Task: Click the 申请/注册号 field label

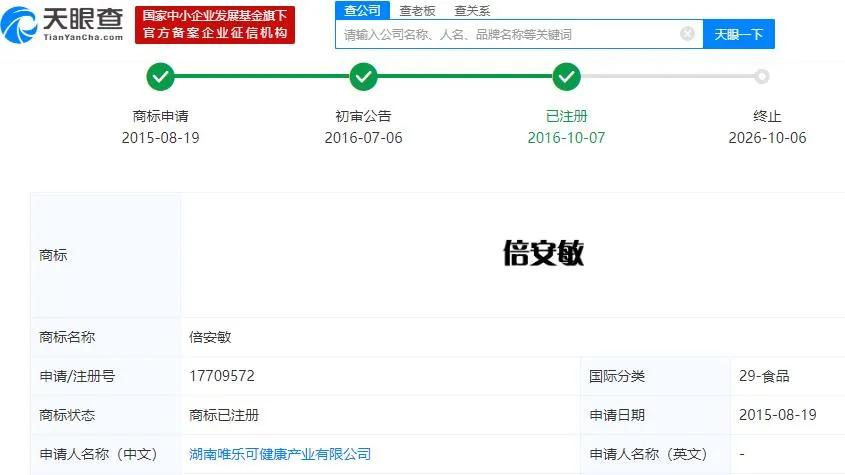Action: [77, 376]
